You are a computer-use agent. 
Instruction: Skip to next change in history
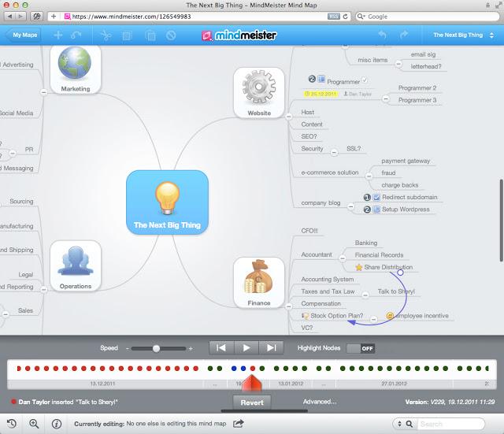click(x=271, y=348)
